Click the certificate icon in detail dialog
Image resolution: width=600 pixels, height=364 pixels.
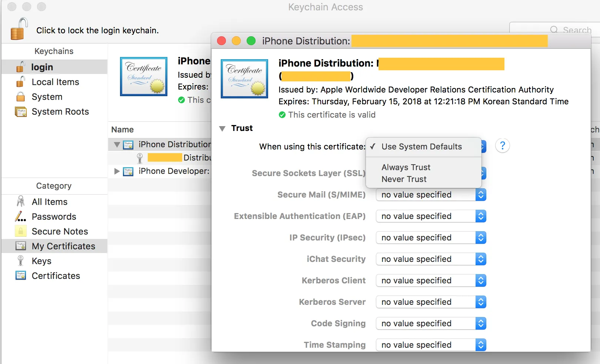tap(244, 79)
